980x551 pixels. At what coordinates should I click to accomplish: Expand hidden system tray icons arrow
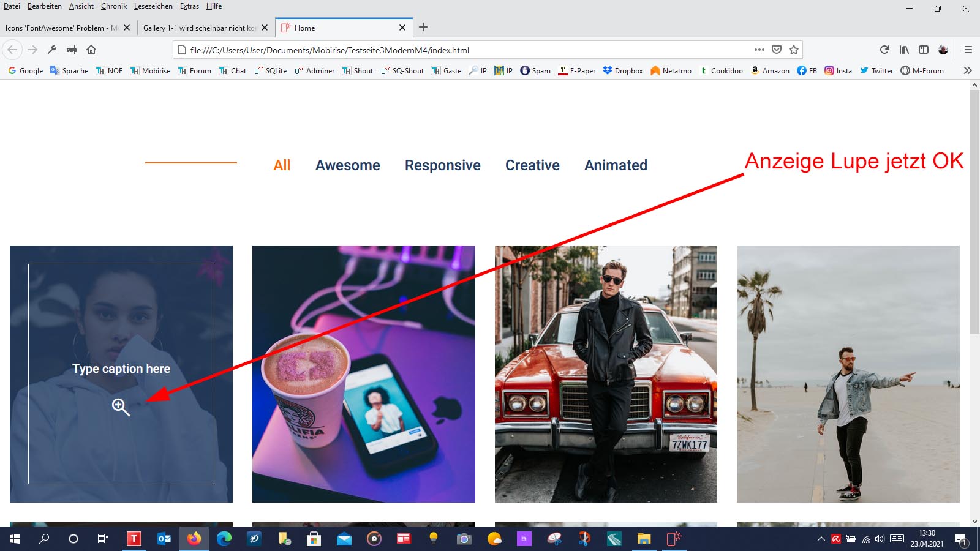[821, 539]
